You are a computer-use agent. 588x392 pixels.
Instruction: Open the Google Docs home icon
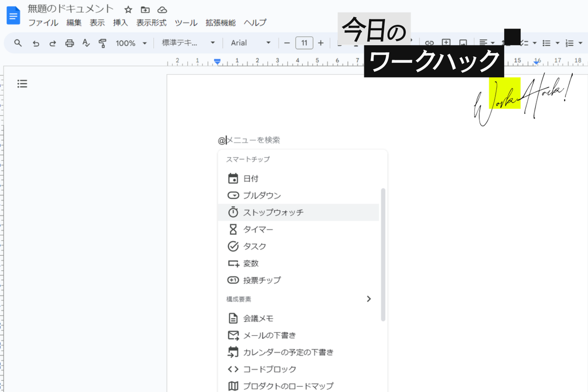(x=13, y=16)
